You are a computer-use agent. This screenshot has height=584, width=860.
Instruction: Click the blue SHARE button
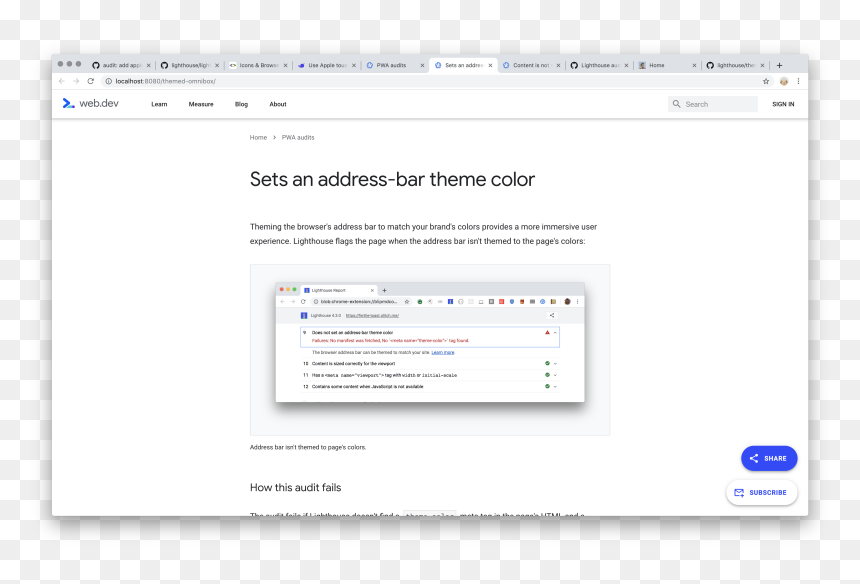(x=769, y=458)
